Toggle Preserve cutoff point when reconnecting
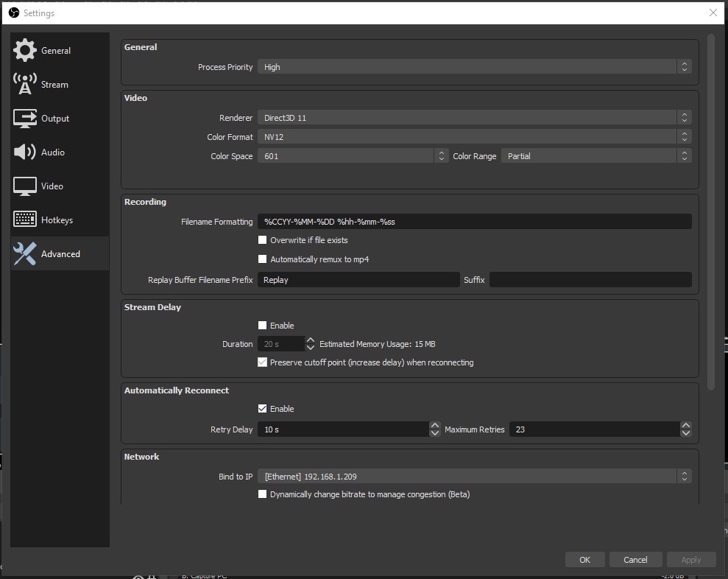 click(262, 362)
